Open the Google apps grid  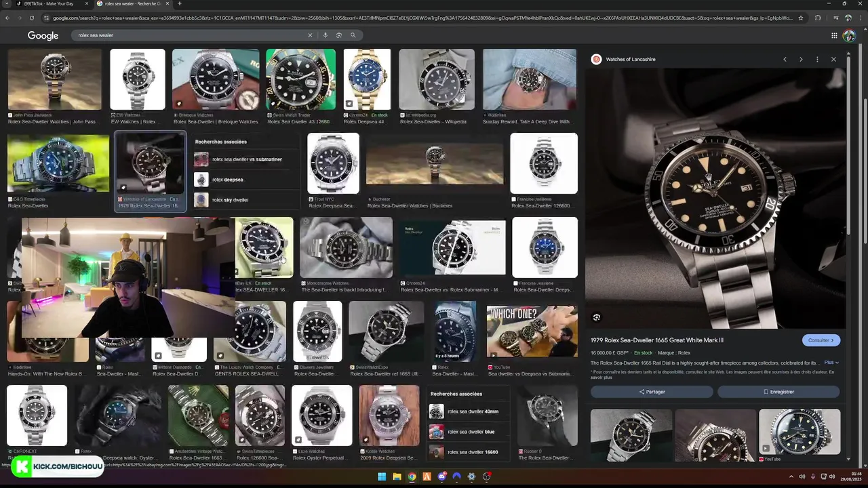pos(834,35)
